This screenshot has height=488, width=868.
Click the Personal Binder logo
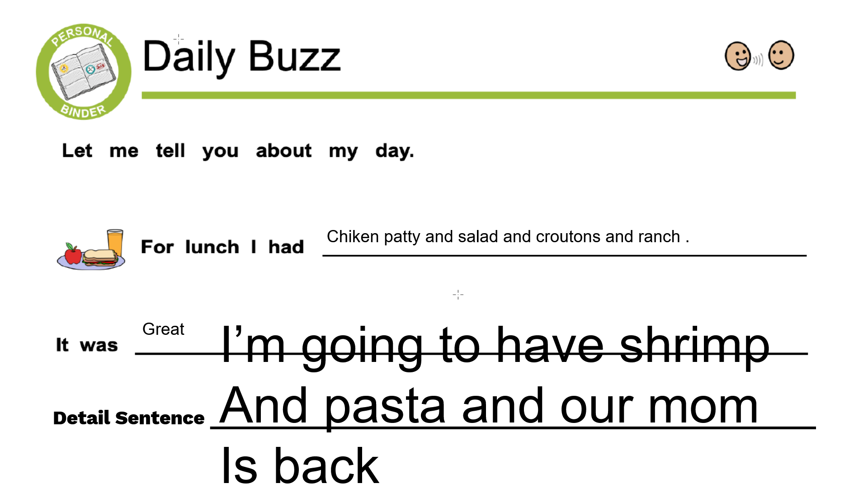click(x=84, y=71)
